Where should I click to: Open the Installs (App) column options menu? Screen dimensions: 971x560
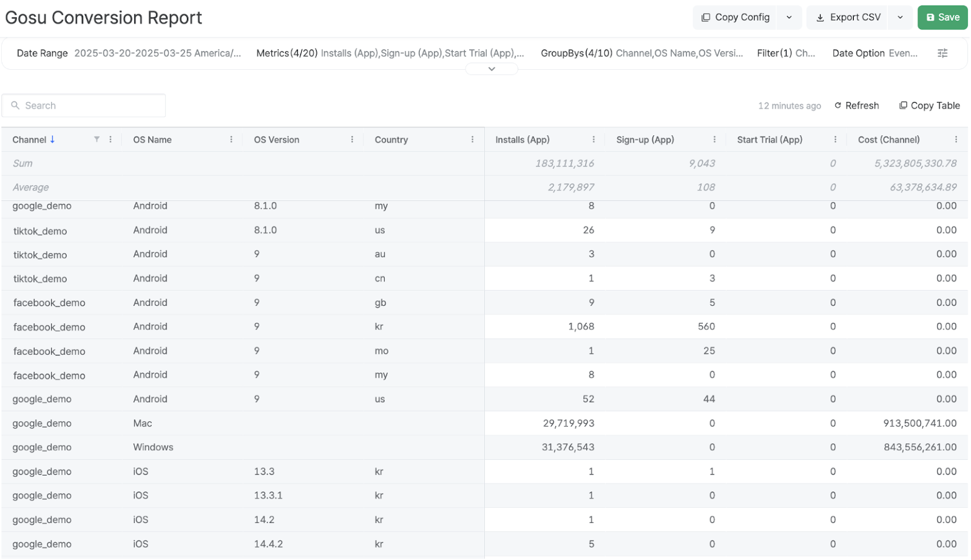pyautogui.click(x=594, y=140)
